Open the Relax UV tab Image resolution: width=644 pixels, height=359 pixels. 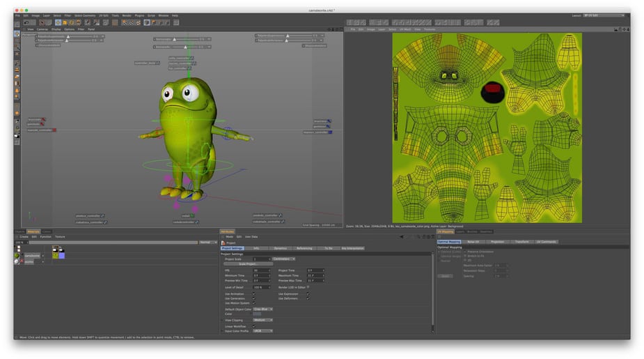pyautogui.click(x=473, y=242)
